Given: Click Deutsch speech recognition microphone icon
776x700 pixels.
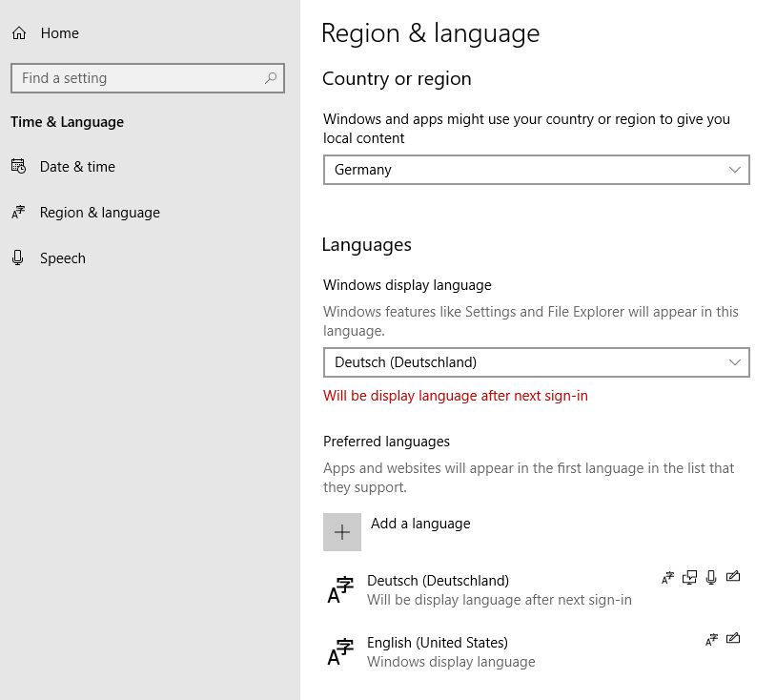Looking at the screenshot, I should point(711,577).
